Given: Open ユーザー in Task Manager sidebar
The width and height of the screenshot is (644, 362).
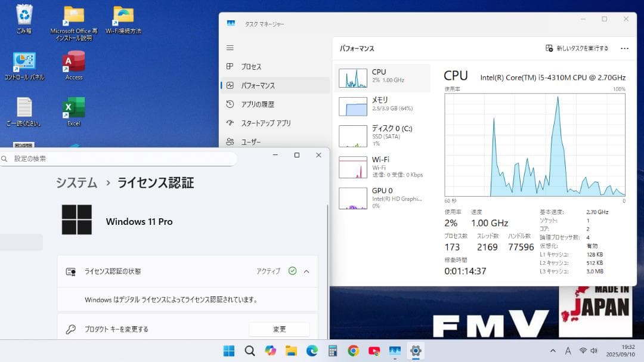Looking at the screenshot, I should 275,142.
